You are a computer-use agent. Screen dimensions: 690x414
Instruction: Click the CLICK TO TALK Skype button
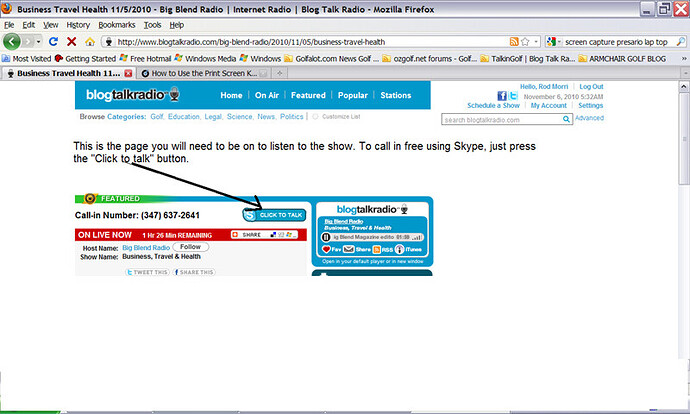point(274,215)
